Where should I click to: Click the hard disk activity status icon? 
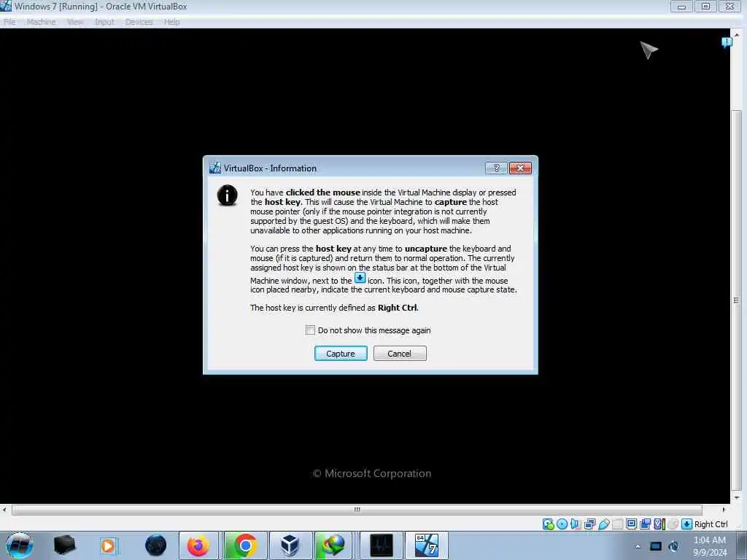(x=549, y=524)
